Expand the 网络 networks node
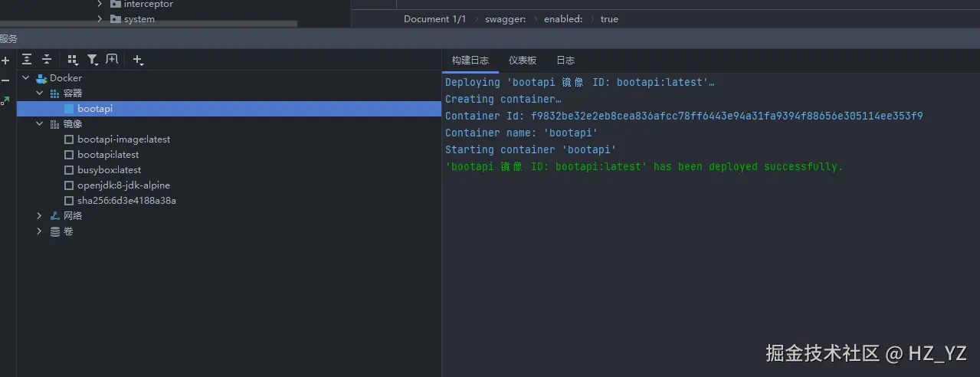980x377 pixels. pos(40,216)
